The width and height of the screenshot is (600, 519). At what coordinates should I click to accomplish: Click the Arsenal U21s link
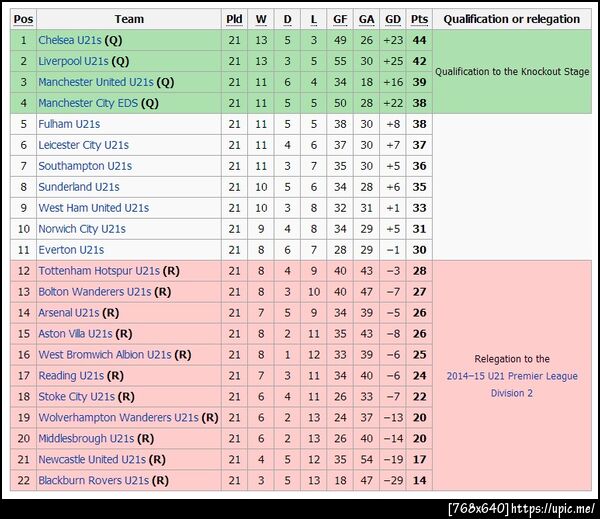[70, 313]
